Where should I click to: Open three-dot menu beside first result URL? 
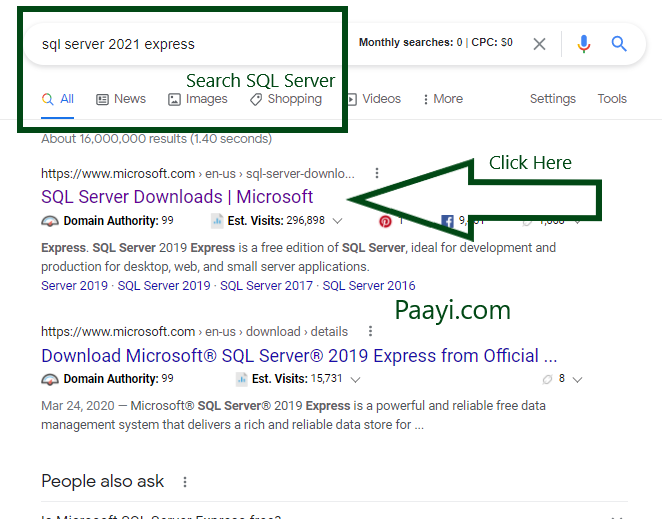click(x=376, y=173)
